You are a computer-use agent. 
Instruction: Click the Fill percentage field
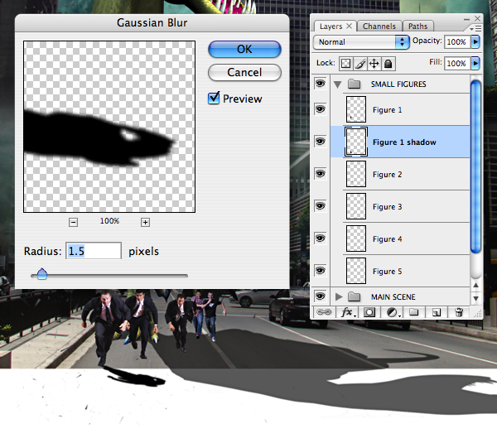click(x=457, y=64)
